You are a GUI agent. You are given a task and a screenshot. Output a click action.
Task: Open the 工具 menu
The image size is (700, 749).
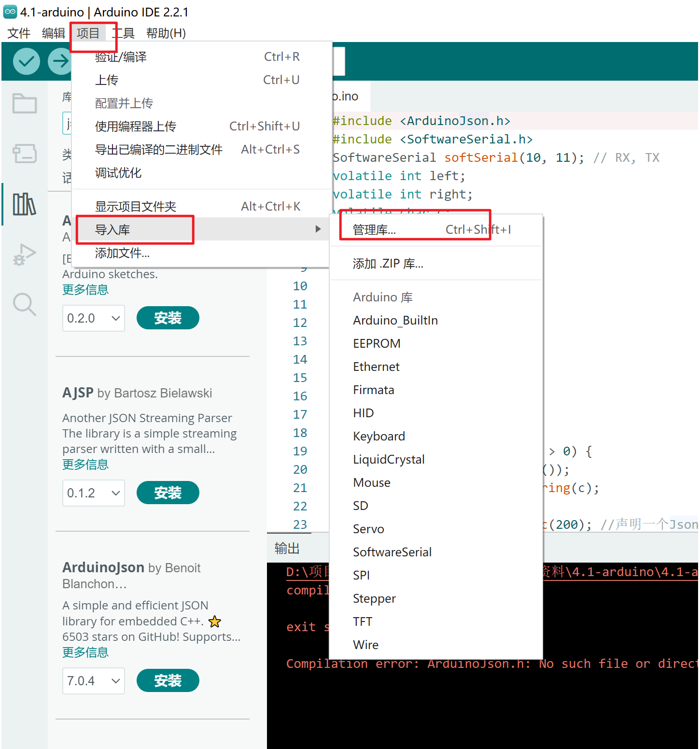(123, 33)
